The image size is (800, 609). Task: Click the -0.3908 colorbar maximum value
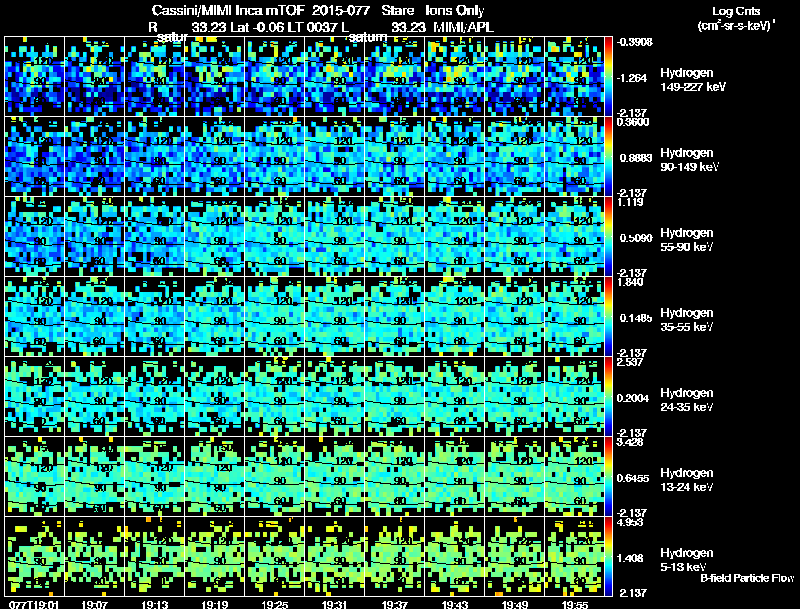(634, 42)
